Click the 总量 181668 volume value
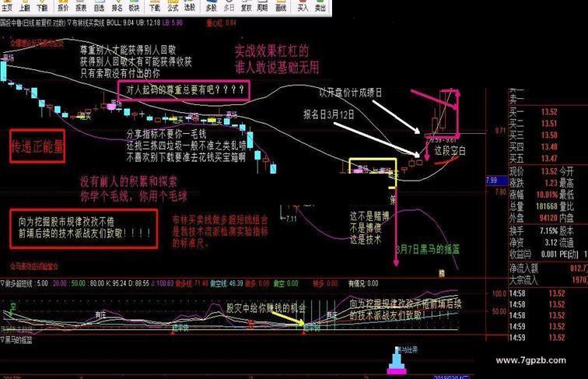Viewport: 588px width, 379px height. pos(547,206)
